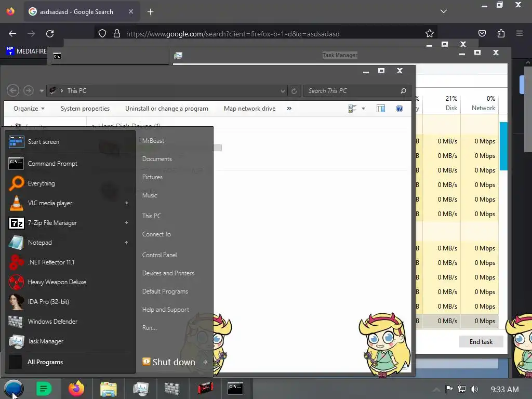Launch Command Prompt from start menu
532x399 pixels.
pos(70,164)
